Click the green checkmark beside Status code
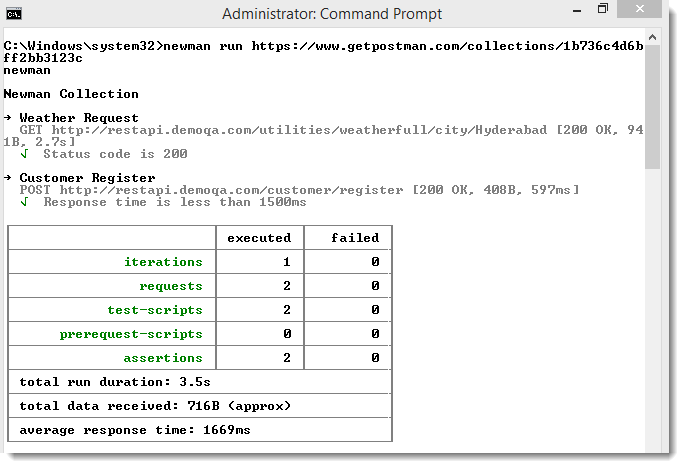Viewport: 684px width, 468px height. [x=24, y=154]
